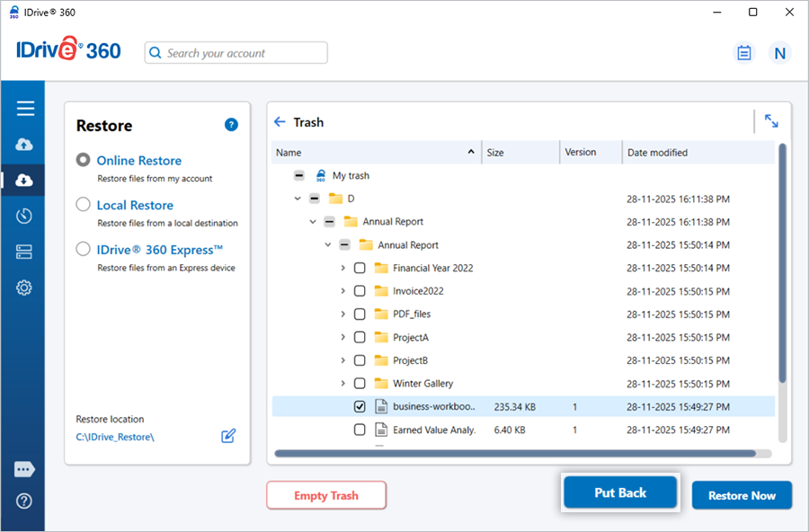Open the cloud backup sidebar icon
The width and height of the screenshot is (809, 532).
25,145
